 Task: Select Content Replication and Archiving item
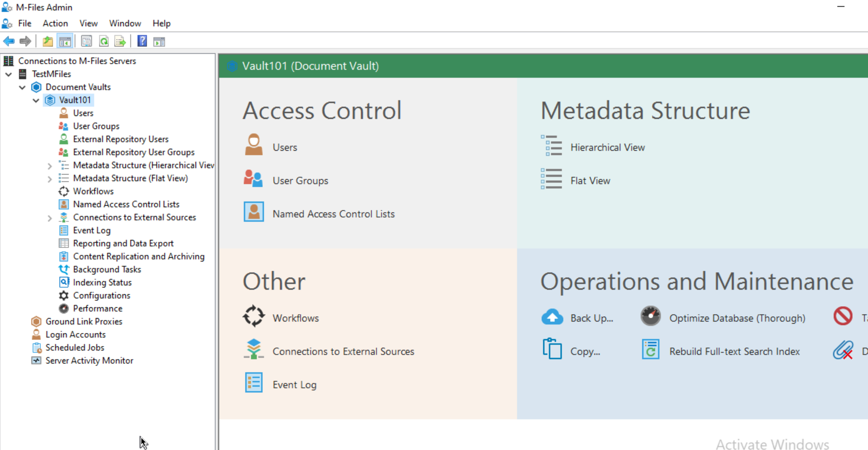pos(139,256)
